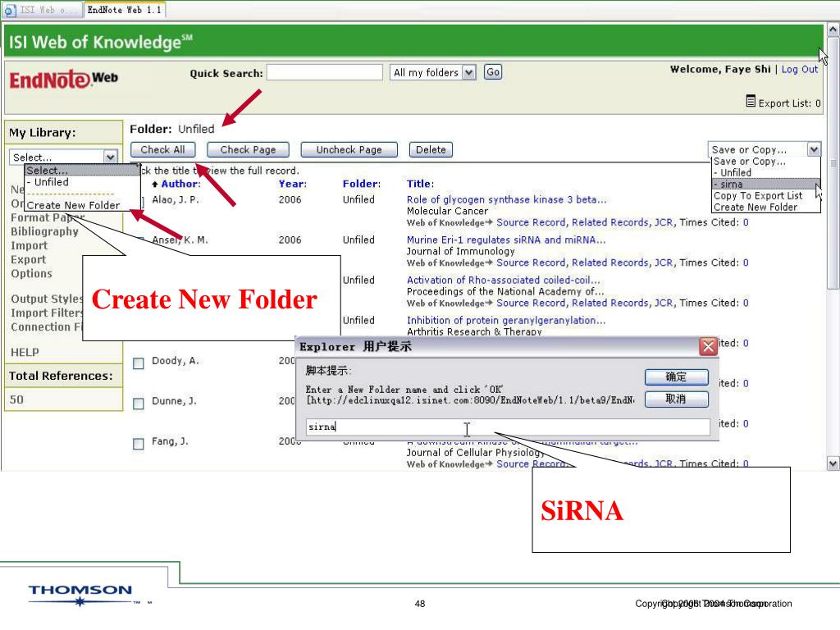Choose Unfiled in the Save or Copy list

(x=765, y=172)
